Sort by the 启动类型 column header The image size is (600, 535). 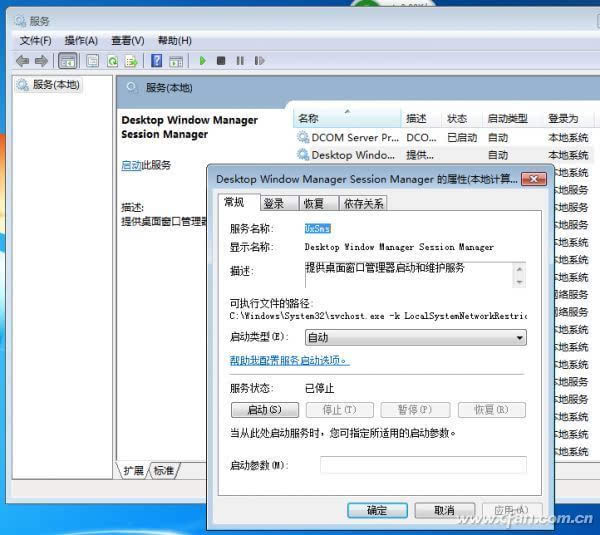(513, 118)
